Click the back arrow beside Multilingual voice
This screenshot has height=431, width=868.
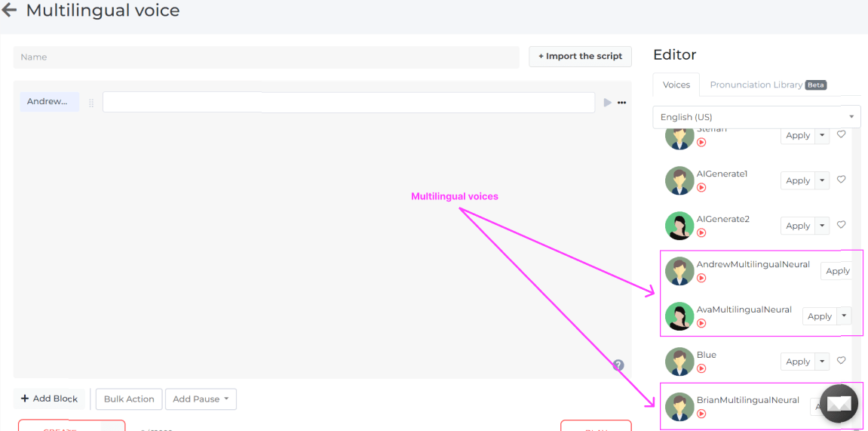[x=9, y=11]
